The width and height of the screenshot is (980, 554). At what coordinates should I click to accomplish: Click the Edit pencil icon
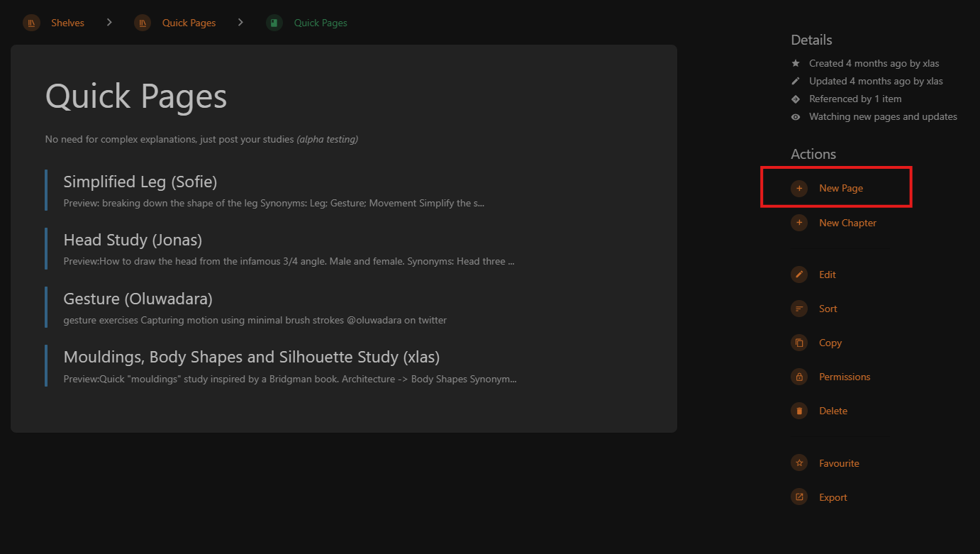pyautogui.click(x=799, y=275)
